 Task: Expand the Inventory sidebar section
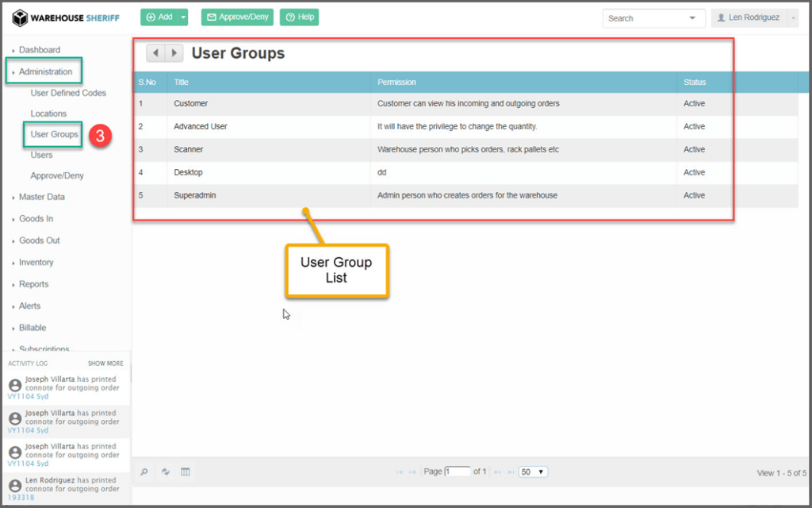[36, 263]
